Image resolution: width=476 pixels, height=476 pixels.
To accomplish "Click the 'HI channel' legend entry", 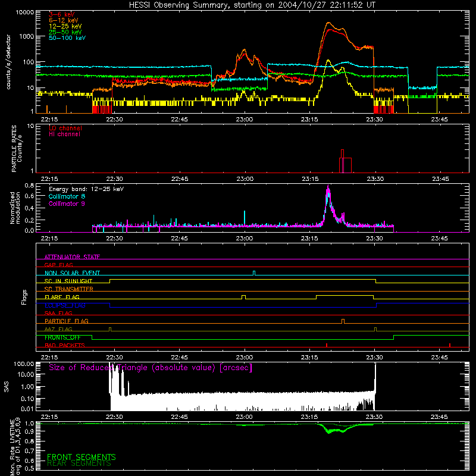I will point(64,134).
